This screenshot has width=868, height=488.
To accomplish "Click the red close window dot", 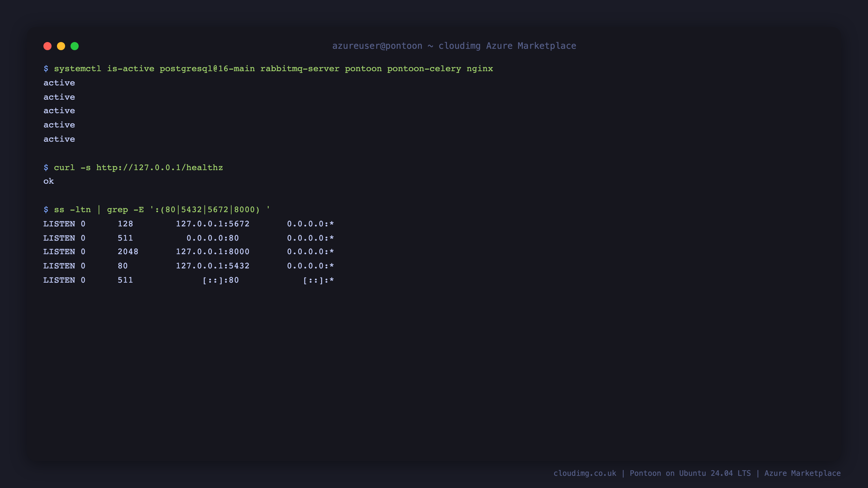I will pyautogui.click(x=47, y=46).
